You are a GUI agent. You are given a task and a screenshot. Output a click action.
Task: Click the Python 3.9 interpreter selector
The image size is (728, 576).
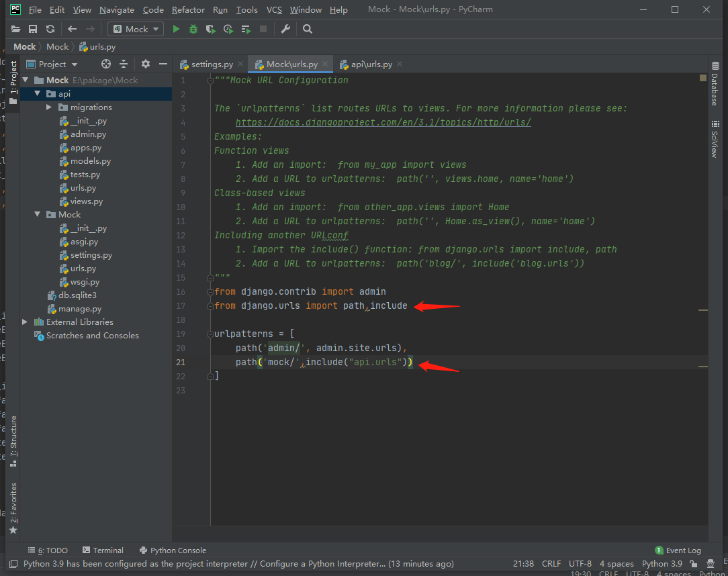662,564
